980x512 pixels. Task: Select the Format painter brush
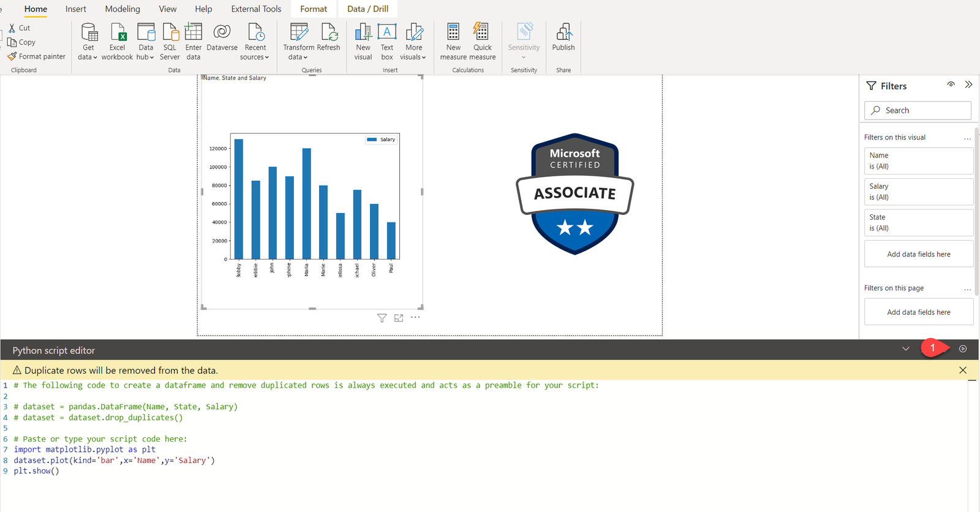(x=12, y=56)
